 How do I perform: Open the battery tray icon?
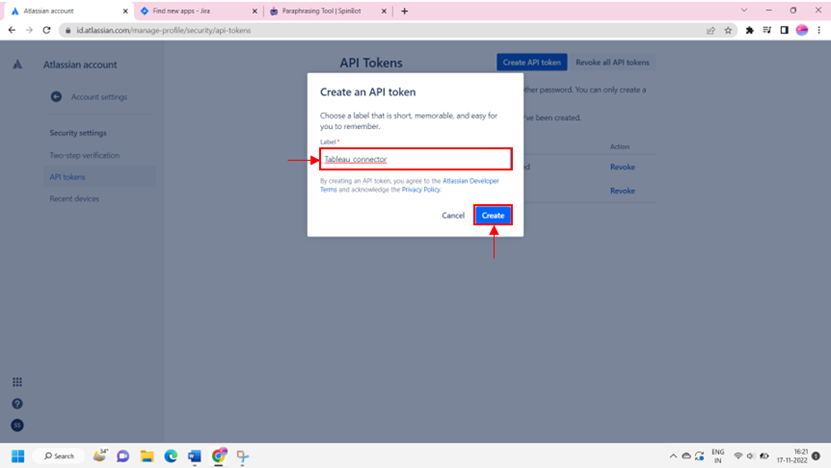point(764,456)
